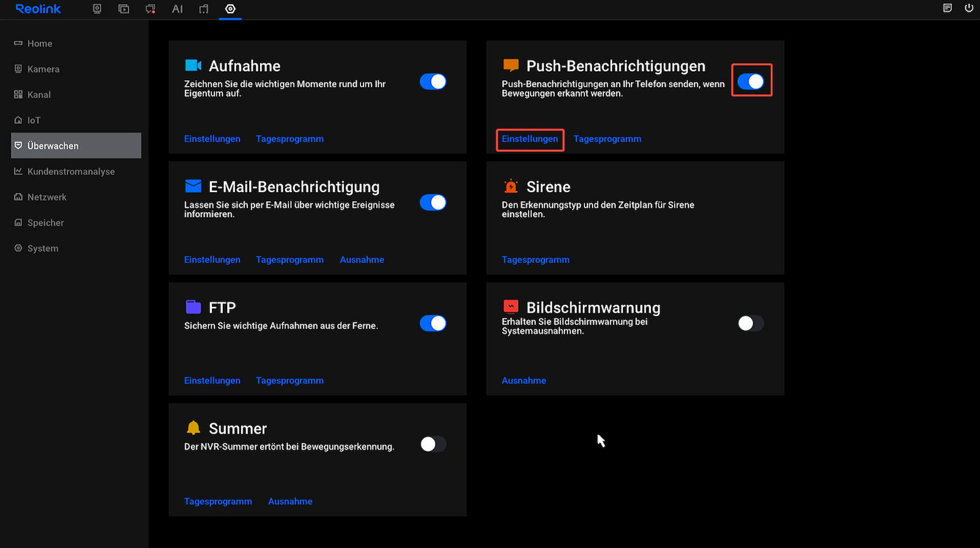
Task: Select the settings gear tab in top bar
Action: point(231,9)
